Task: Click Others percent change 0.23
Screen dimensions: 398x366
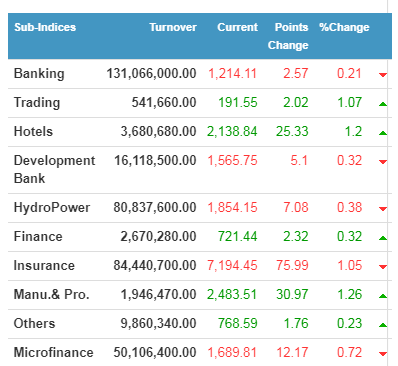Action: (350, 324)
